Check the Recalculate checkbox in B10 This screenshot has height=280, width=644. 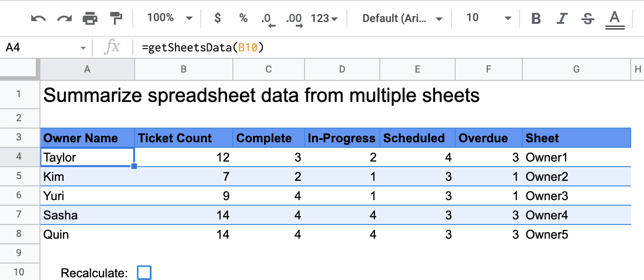tap(144, 272)
